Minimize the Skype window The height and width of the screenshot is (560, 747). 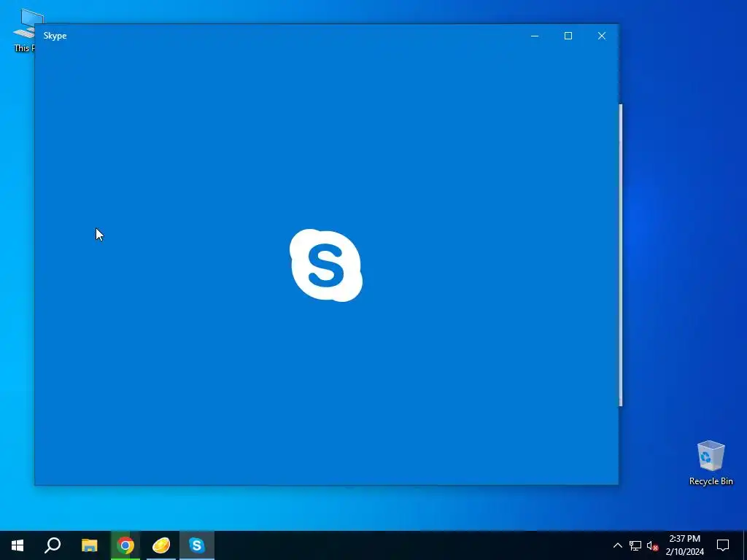click(x=535, y=36)
